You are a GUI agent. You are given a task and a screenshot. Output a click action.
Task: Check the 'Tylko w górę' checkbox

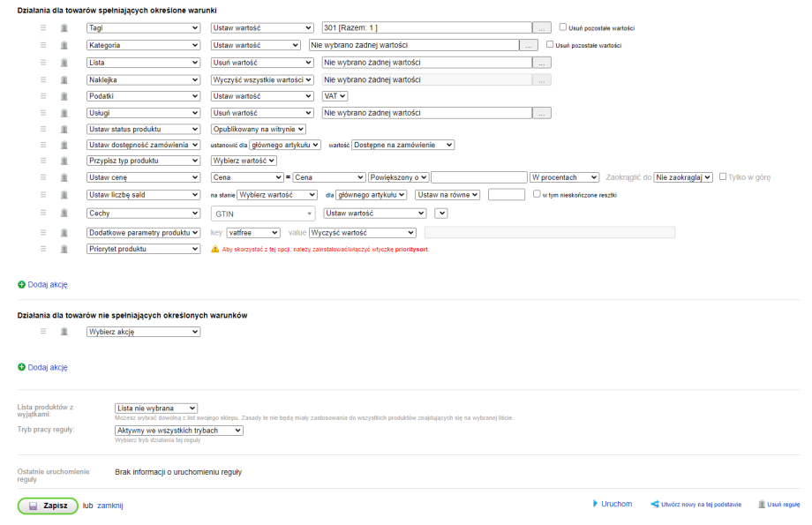pos(724,176)
